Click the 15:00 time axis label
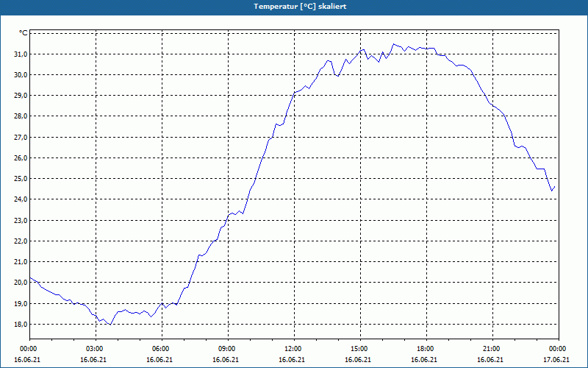This screenshot has height=368, width=588. point(359,349)
